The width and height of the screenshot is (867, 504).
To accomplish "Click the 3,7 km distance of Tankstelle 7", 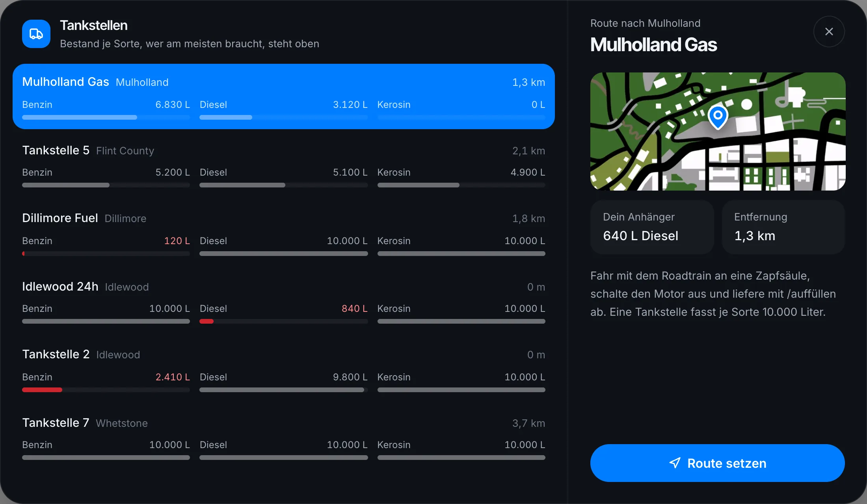I will pyautogui.click(x=528, y=423).
